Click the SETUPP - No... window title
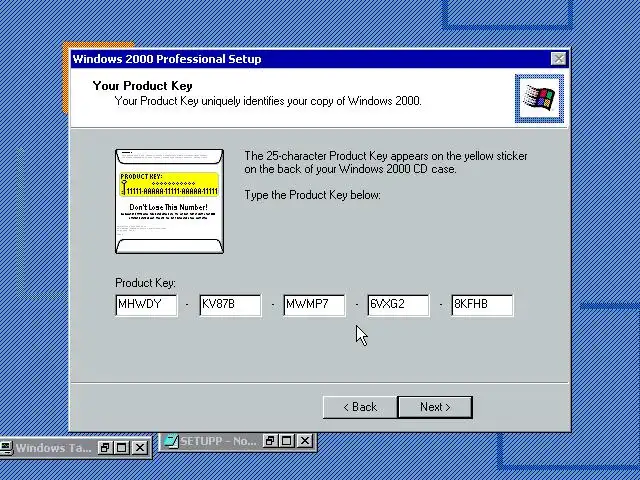 click(x=218, y=441)
